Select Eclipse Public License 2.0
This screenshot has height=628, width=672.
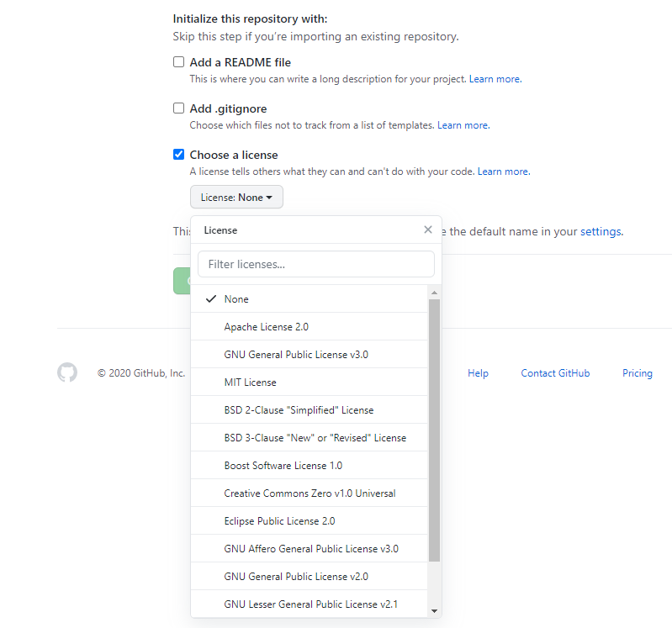(x=279, y=521)
